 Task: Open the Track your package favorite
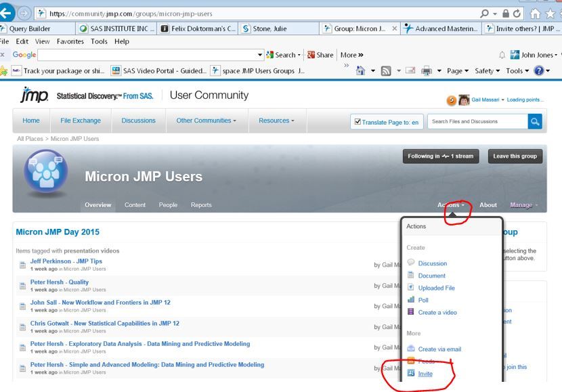(x=58, y=71)
